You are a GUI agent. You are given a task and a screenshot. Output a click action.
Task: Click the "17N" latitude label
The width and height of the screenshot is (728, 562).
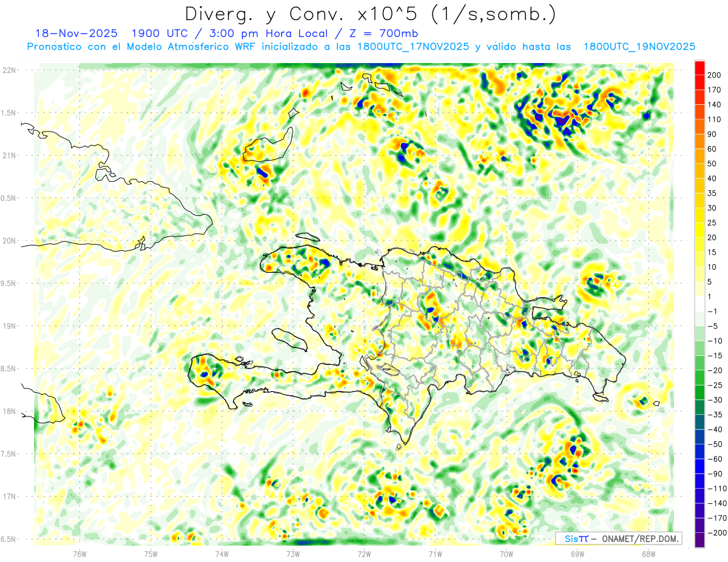(x=9, y=497)
